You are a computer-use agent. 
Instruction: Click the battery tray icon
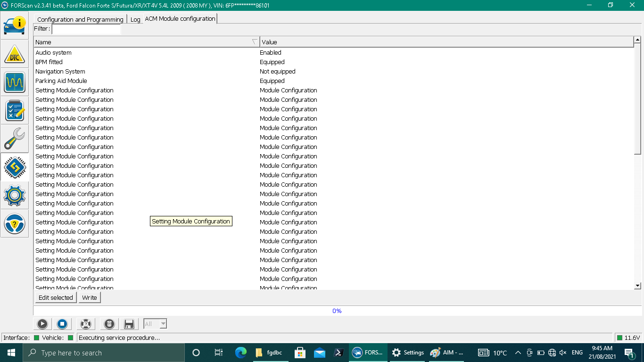coord(541,353)
